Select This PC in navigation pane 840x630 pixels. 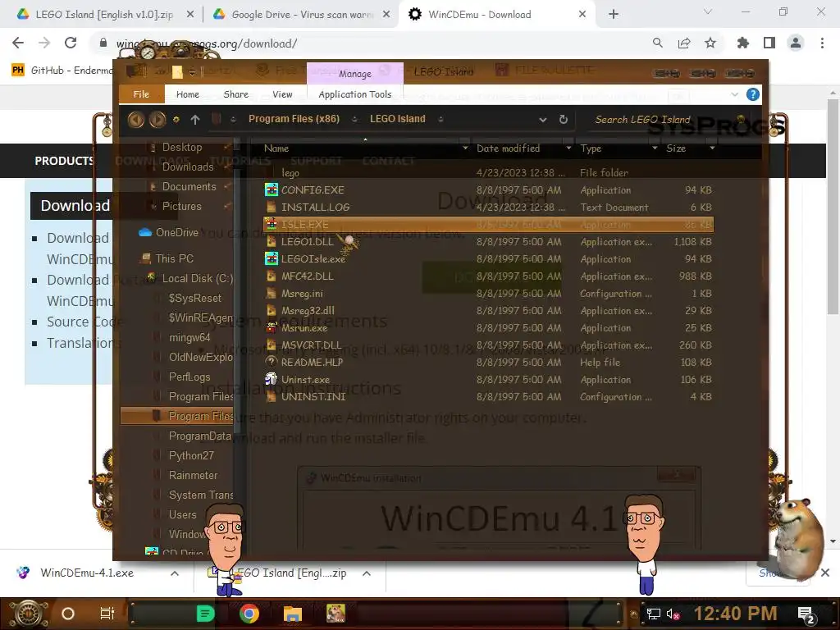click(x=174, y=258)
